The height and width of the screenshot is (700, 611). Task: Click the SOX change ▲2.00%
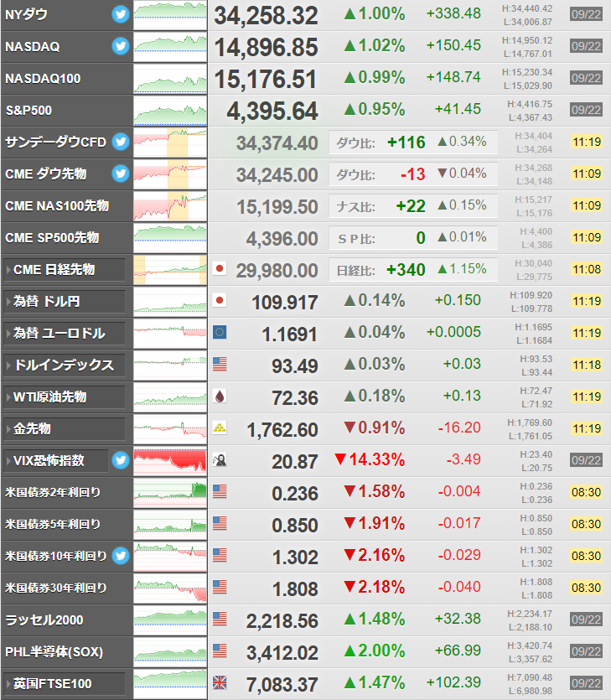(x=375, y=651)
